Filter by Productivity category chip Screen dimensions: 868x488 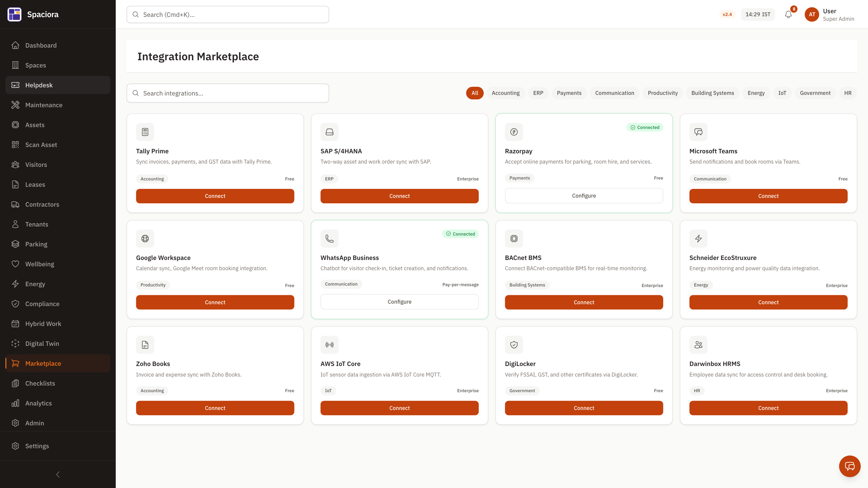(x=662, y=93)
